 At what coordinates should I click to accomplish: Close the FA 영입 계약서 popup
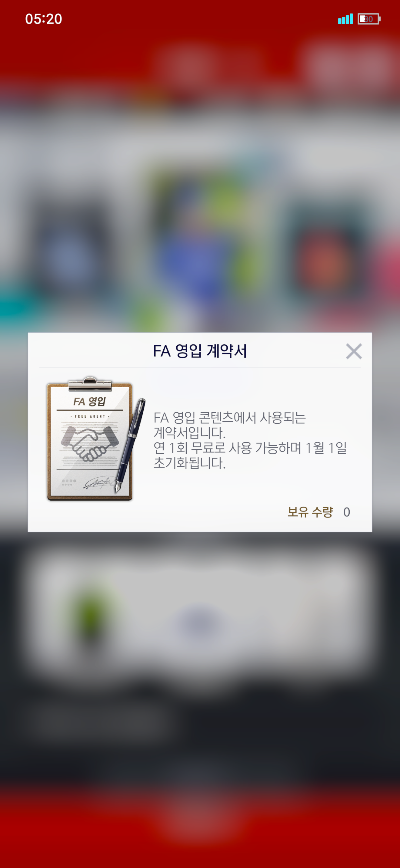354,351
